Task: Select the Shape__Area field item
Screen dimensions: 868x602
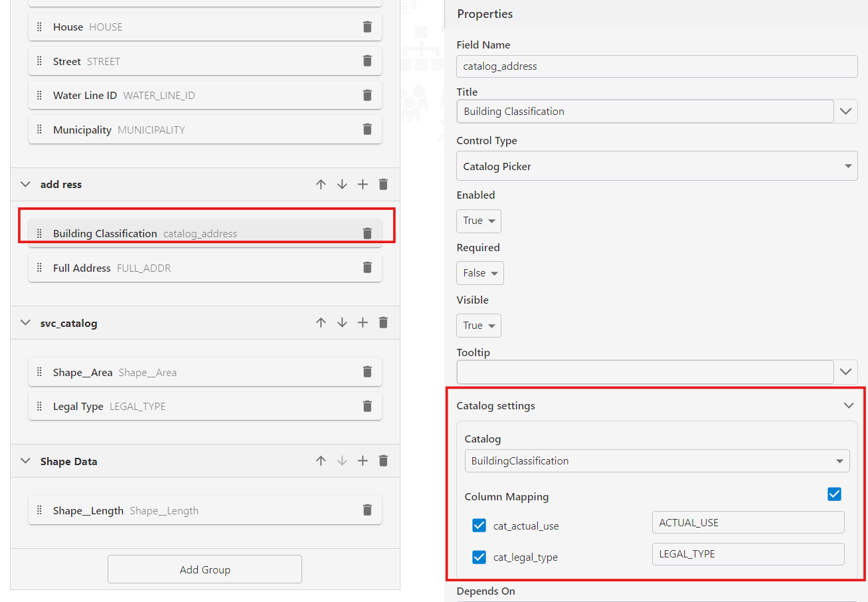Action: [205, 372]
